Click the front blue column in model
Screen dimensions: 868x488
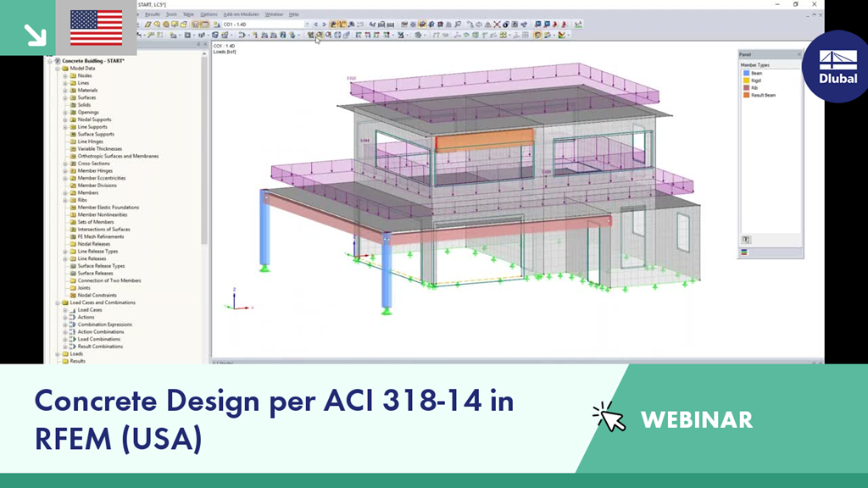click(387, 272)
